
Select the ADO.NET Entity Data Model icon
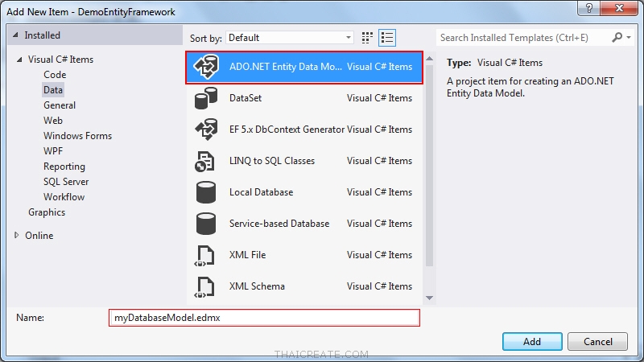point(206,67)
